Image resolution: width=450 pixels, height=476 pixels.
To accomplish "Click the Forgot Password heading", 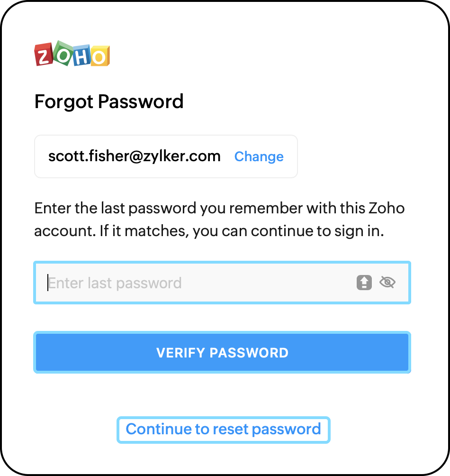I will click(x=109, y=102).
